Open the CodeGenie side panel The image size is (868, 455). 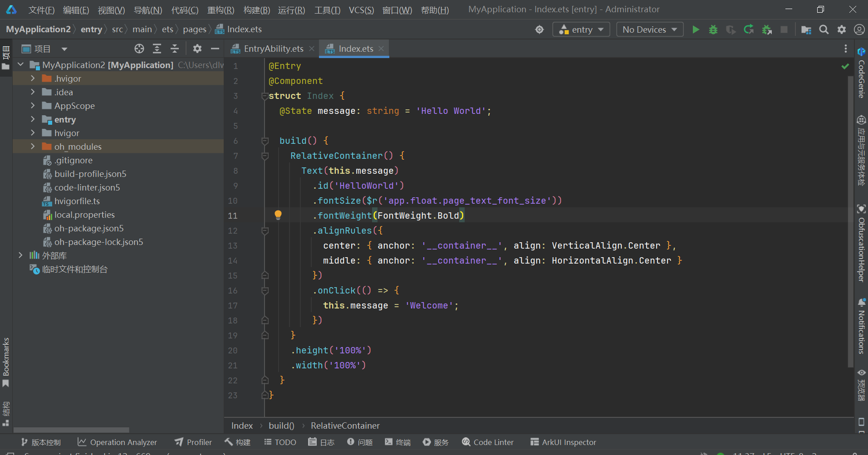pos(861,73)
